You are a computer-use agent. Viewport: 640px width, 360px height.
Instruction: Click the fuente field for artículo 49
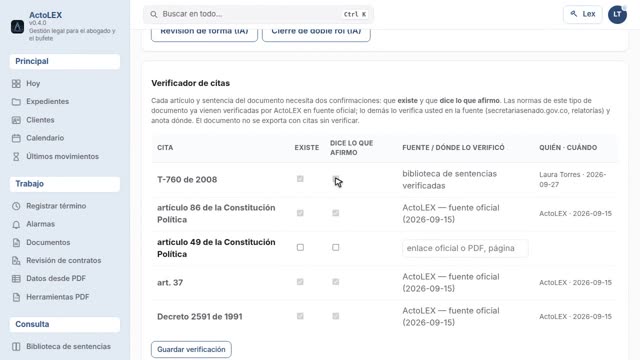tap(465, 248)
